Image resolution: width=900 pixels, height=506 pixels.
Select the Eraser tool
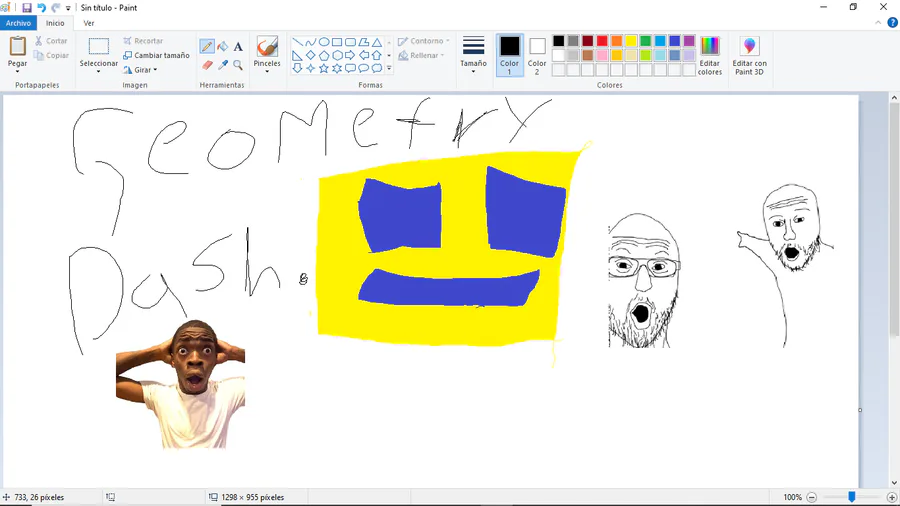pos(207,65)
